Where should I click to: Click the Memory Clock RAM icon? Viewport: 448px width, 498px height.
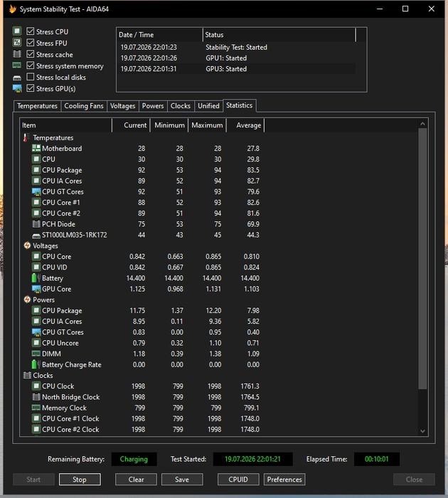[36, 408]
